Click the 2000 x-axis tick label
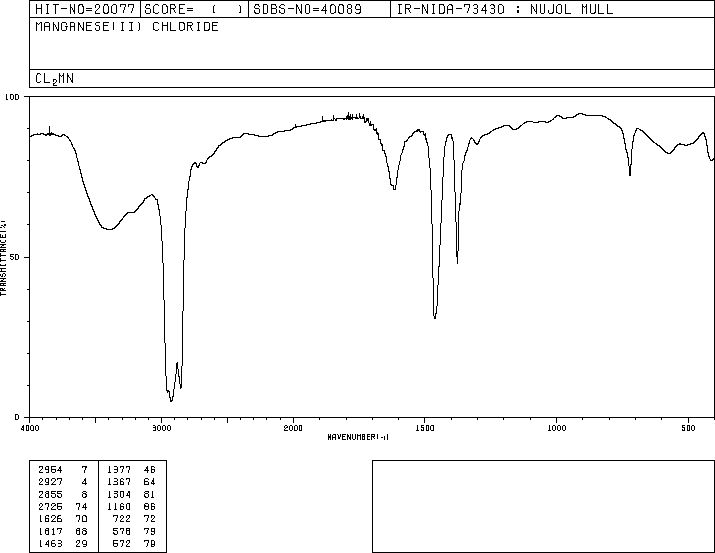Screen dimensions: 715x553 tap(293, 428)
